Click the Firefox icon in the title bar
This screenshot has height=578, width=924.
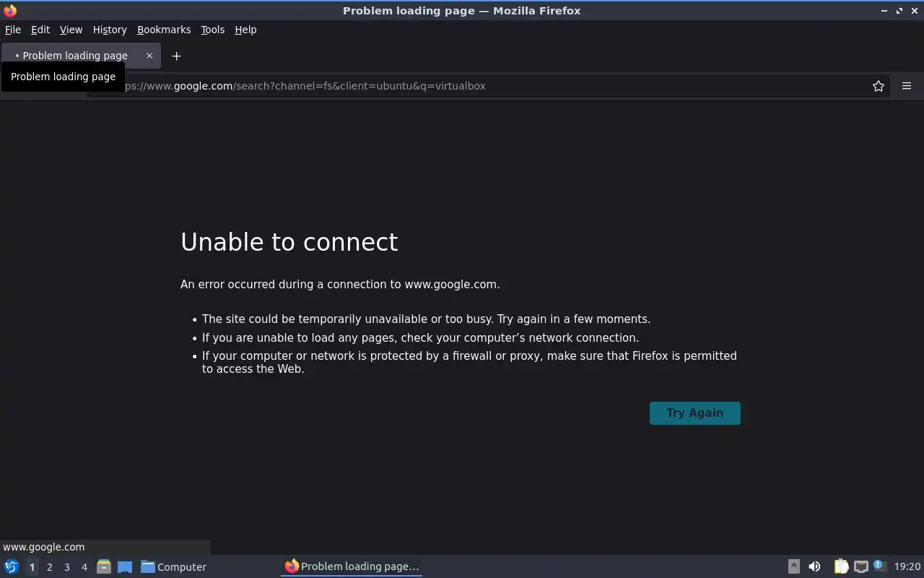click(10, 10)
